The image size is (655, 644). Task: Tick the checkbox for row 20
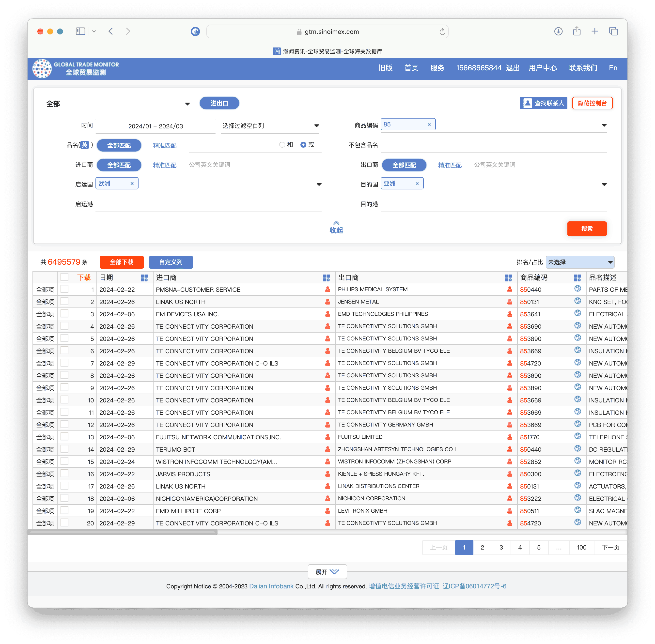point(64,523)
